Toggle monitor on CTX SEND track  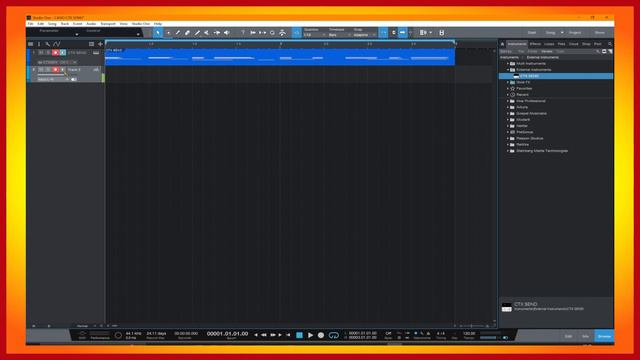[x=63, y=53]
